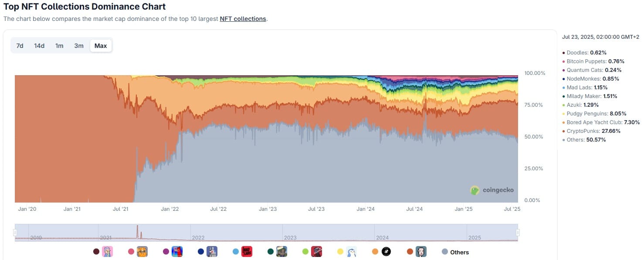This screenshot has height=260, width=644.
Task: Click the Pudgy Penguins 8.05% tooltip entry
Action: (x=593, y=114)
